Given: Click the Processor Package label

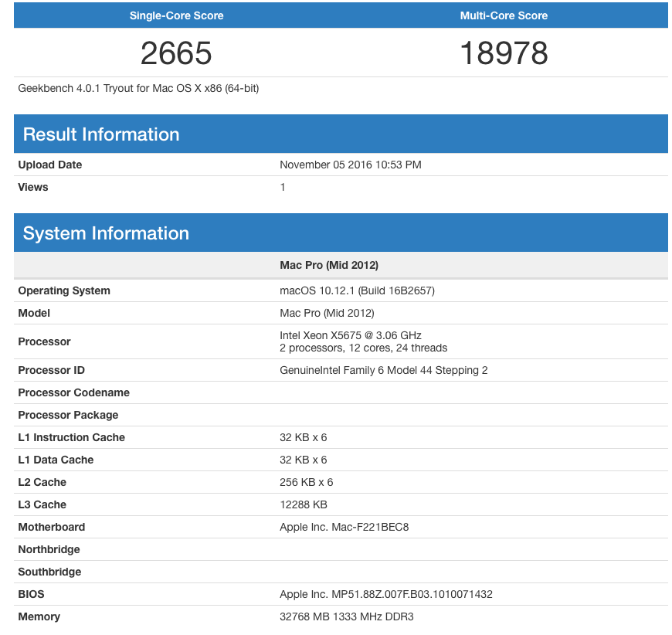Looking at the screenshot, I should [x=68, y=415].
